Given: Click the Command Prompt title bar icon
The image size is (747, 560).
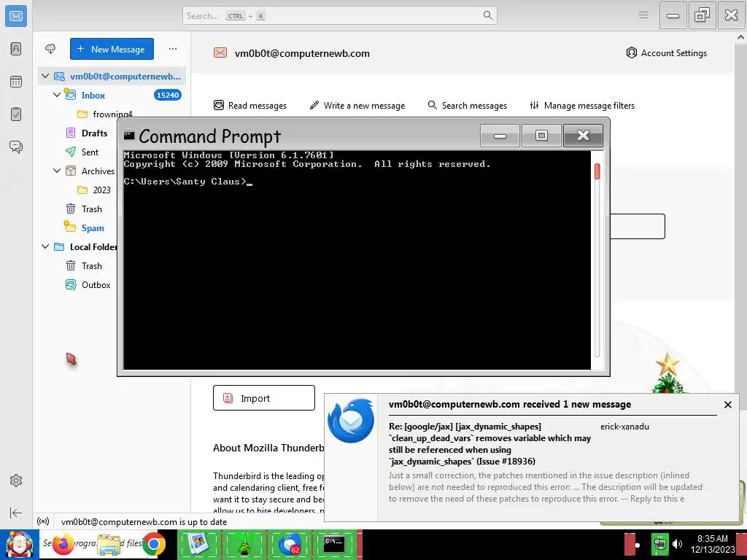Looking at the screenshot, I should click(129, 136).
